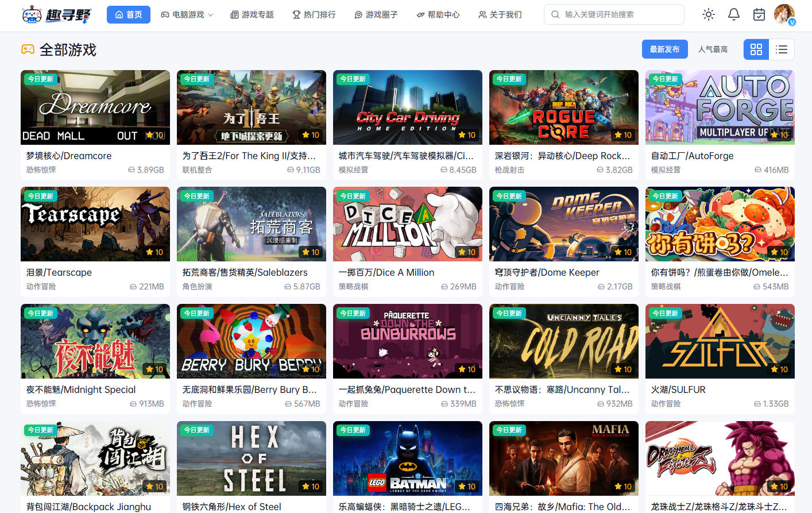Click the 今日更新 badge on Hex of Steel

coord(196,430)
